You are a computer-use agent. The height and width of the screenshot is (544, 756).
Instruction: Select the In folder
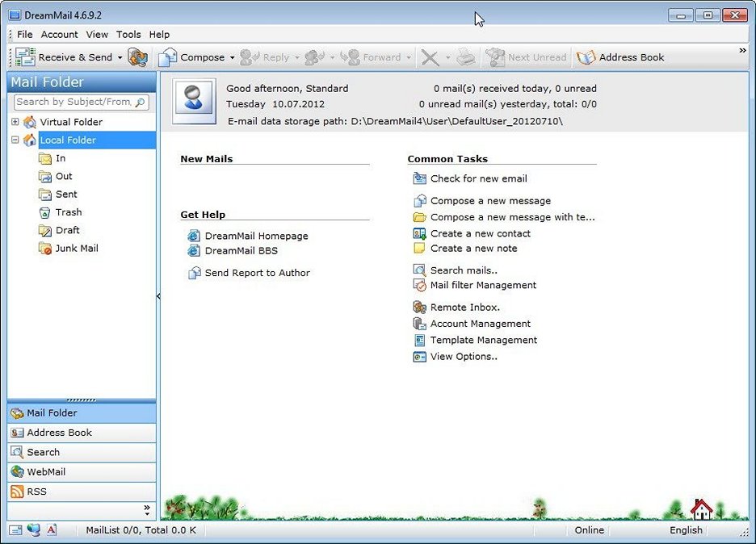tap(61, 158)
